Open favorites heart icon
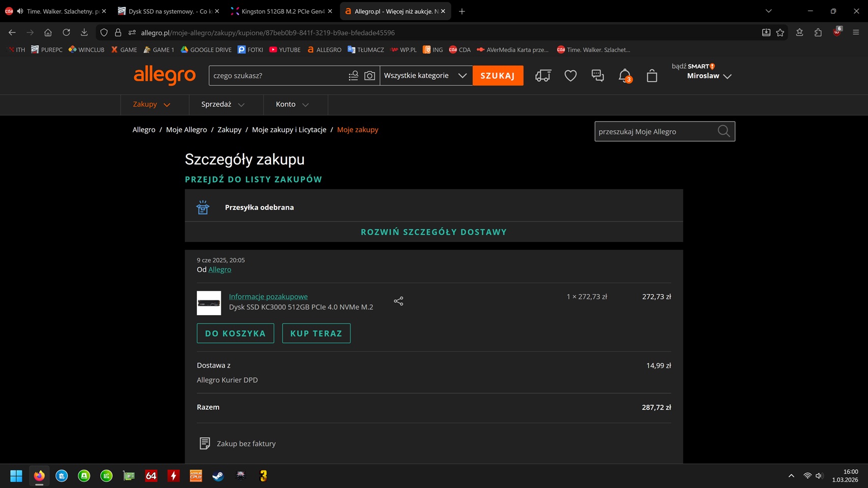The image size is (868, 488). pos(570,76)
